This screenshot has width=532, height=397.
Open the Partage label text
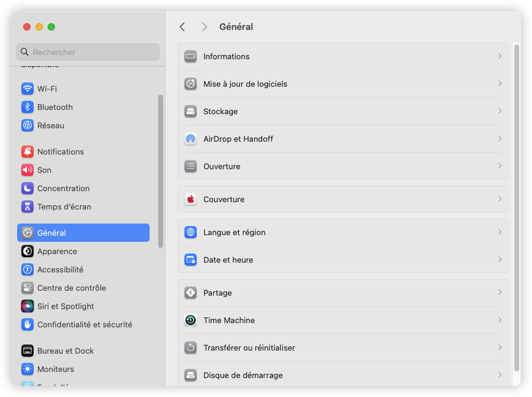click(217, 293)
